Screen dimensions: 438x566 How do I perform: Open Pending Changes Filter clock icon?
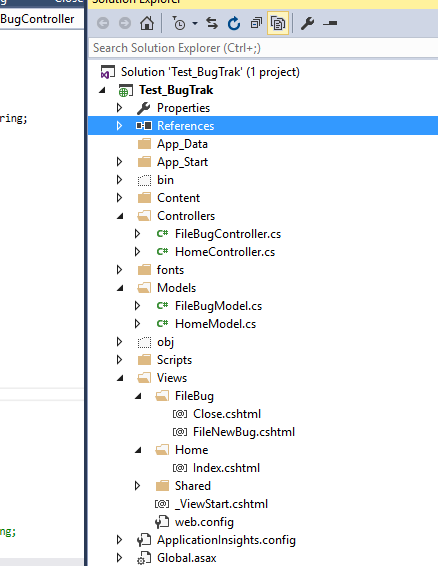point(179,23)
